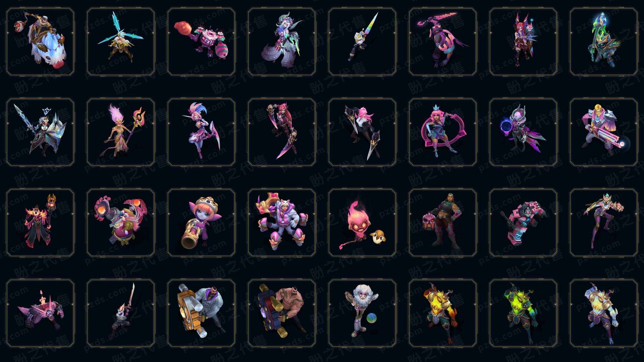Viewport: 644px width, 362px height.
Task: Click the purple-haired staff mage skin
Action: point(121,132)
